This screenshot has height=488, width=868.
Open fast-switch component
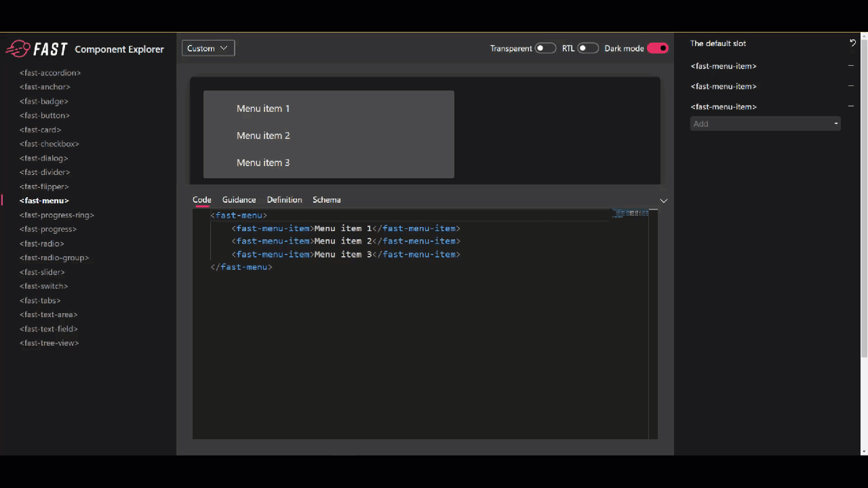coord(44,286)
